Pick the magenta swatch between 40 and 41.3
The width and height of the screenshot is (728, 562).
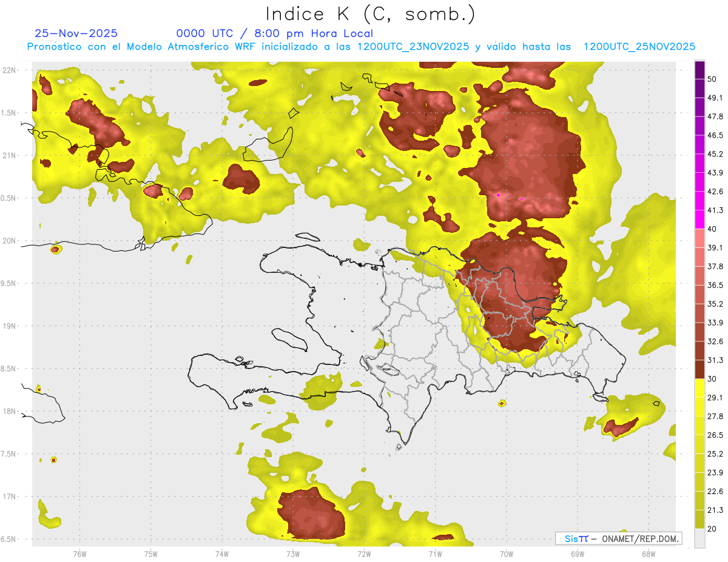click(700, 219)
